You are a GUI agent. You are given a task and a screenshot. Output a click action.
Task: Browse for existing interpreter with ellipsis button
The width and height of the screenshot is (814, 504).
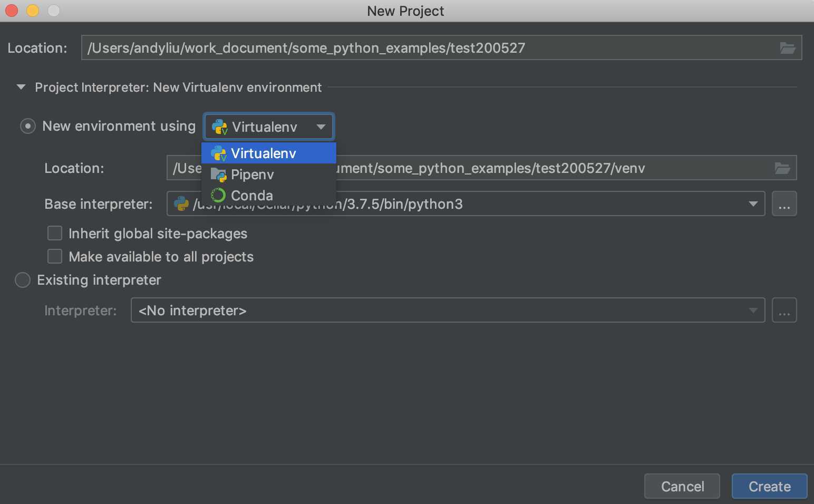click(x=784, y=311)
